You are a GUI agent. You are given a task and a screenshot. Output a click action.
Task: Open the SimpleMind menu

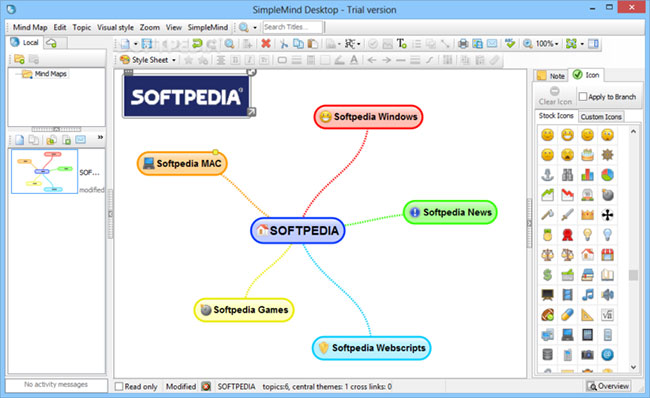point(208,27)
